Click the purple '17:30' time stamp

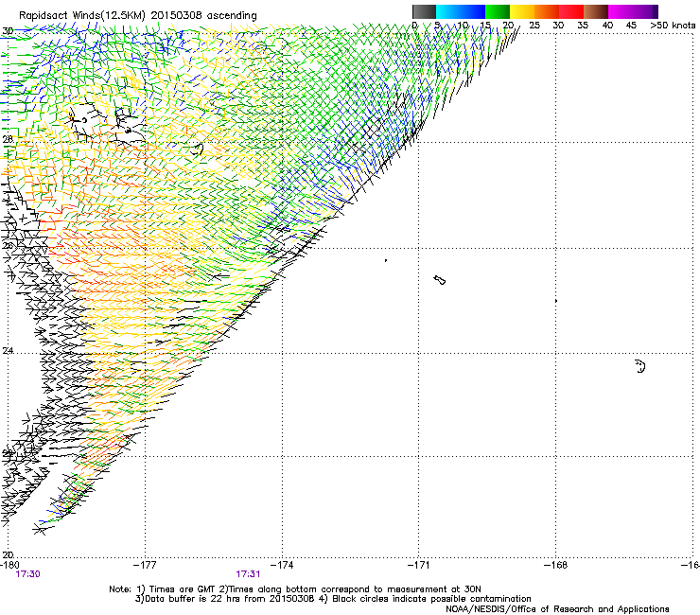tap(27, 574)
